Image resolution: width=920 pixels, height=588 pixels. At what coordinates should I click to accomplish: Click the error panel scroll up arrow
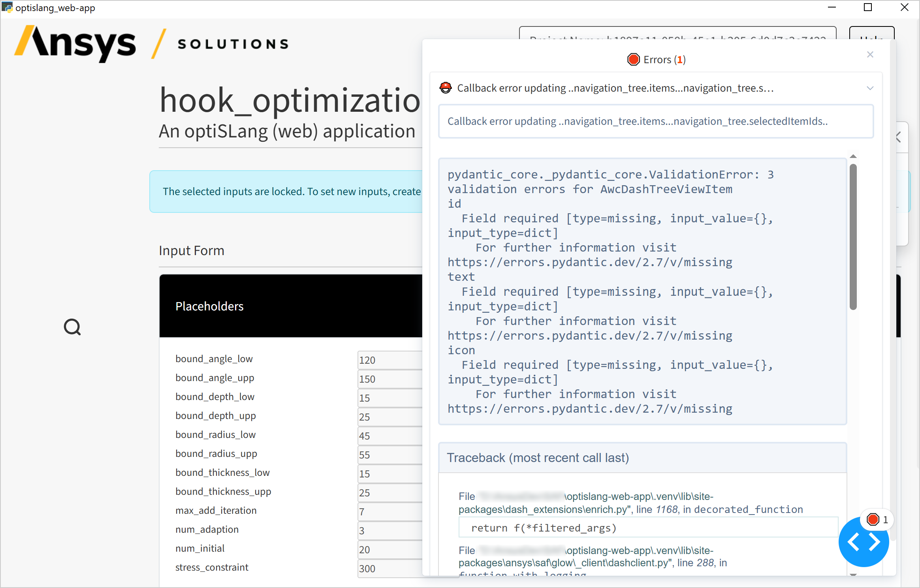(x=853, y=156)
